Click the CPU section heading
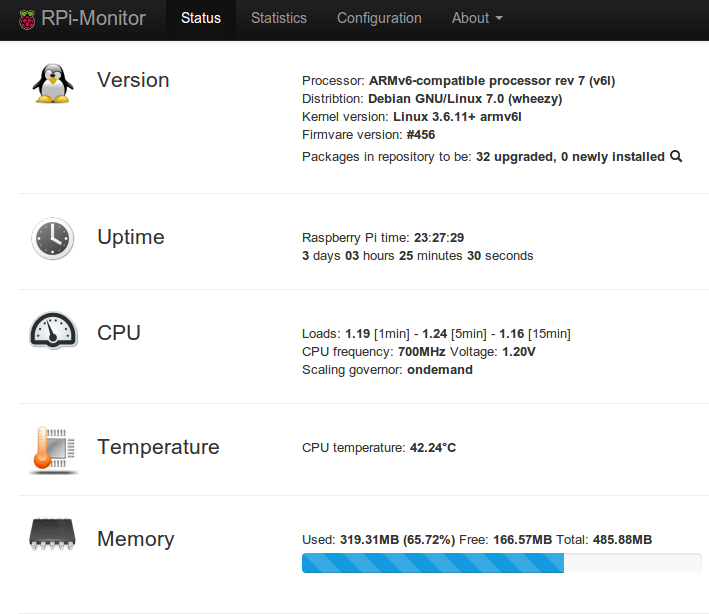 tap(119, 333)
